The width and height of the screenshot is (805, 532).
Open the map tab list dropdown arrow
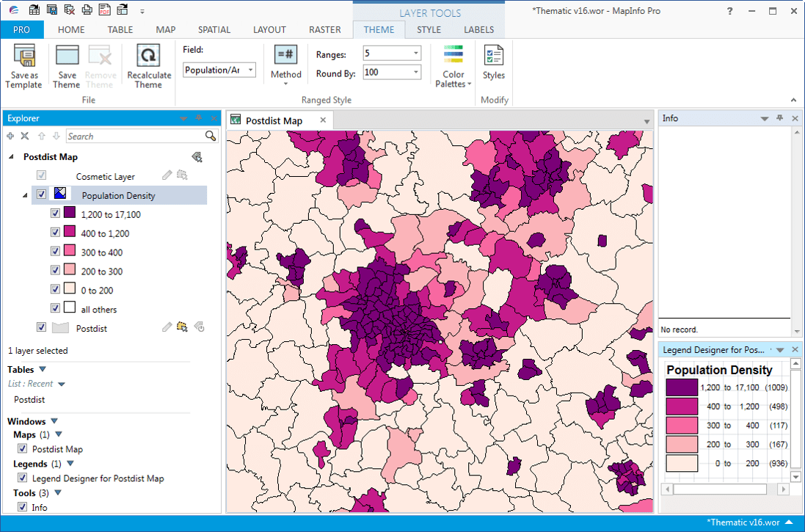pos(647,121)
